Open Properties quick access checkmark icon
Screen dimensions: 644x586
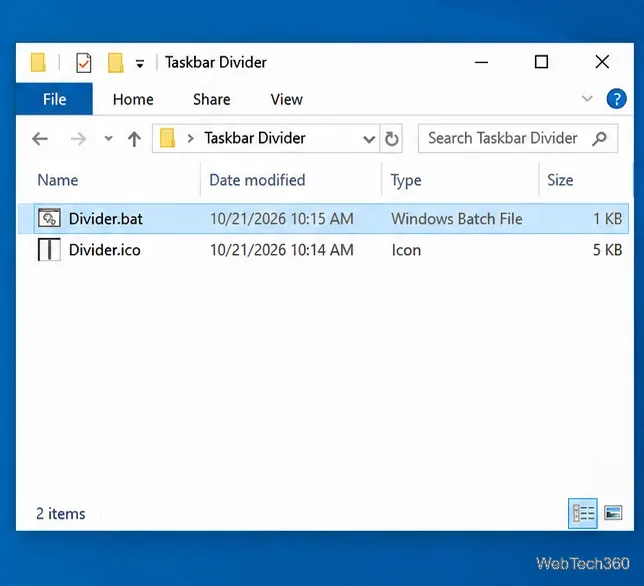[x=84, y=63]
